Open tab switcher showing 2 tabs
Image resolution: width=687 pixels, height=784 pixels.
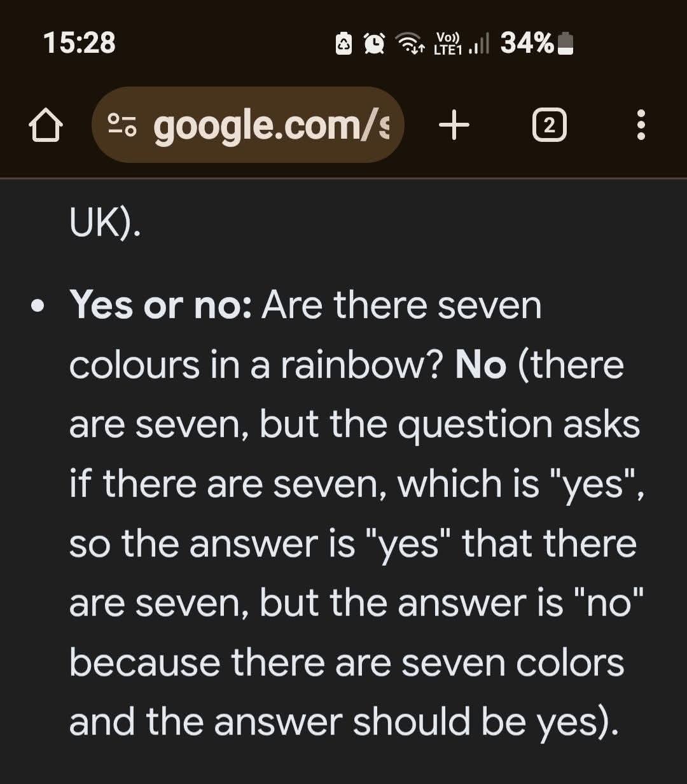pyautogui.click(x=549, y=125)
